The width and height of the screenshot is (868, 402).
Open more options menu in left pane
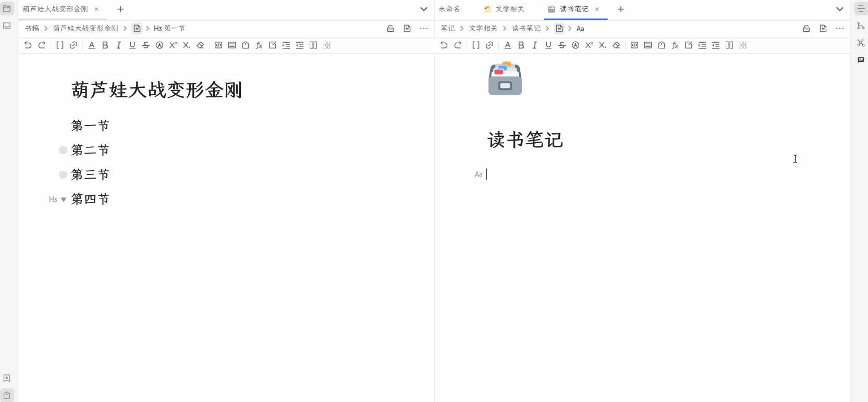[x=424, y=29]
